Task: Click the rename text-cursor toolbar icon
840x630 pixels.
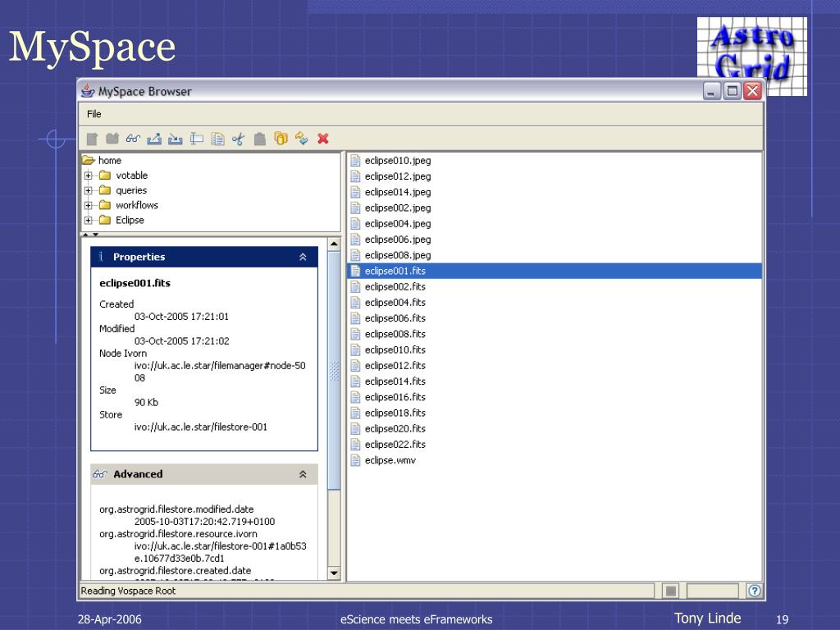Action: 197,139
